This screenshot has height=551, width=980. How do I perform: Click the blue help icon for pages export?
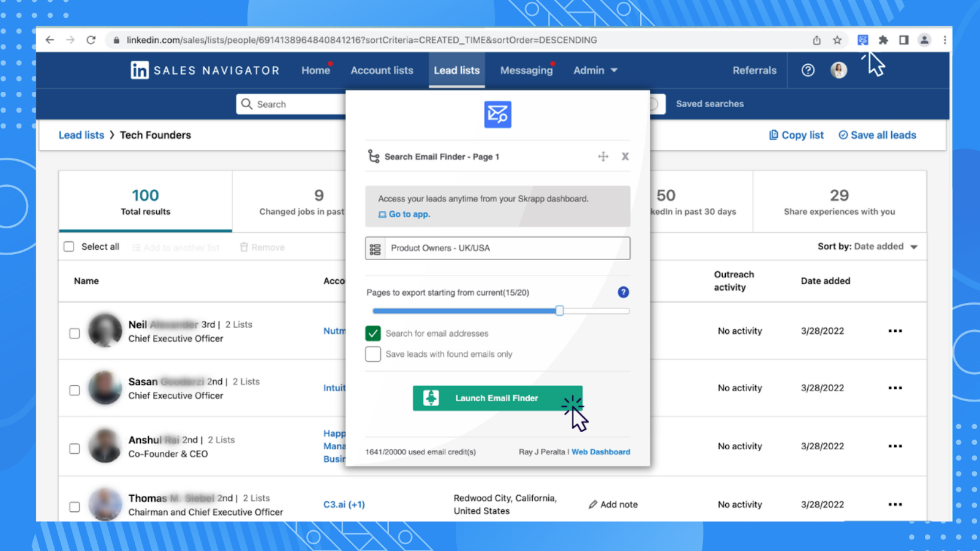[623, 292]
